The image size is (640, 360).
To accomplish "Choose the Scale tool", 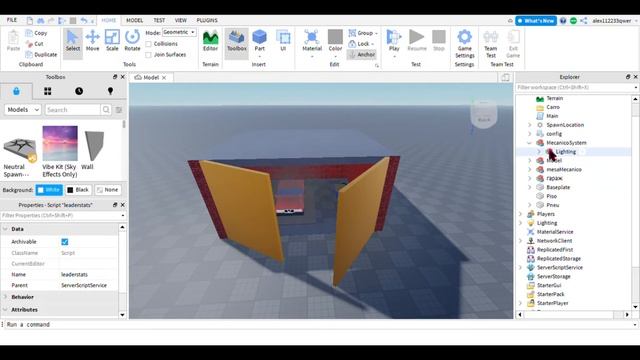I will coord(112,41).
